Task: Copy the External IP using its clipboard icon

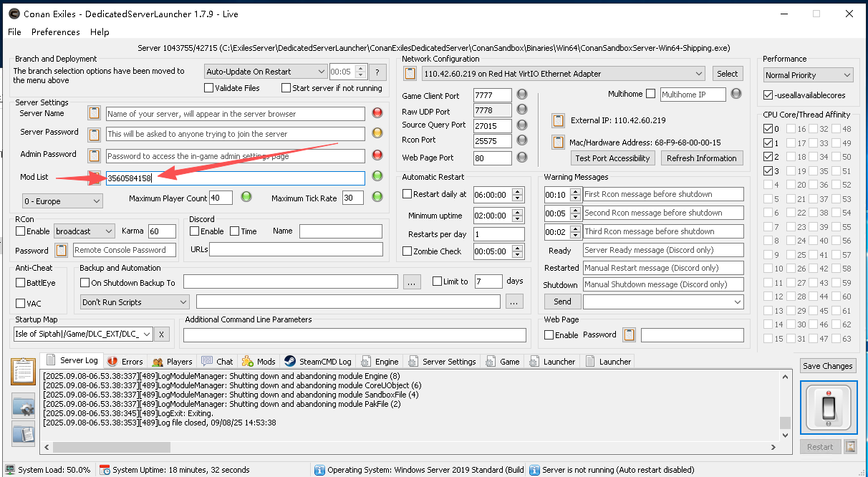Action: tap(559, 120)
